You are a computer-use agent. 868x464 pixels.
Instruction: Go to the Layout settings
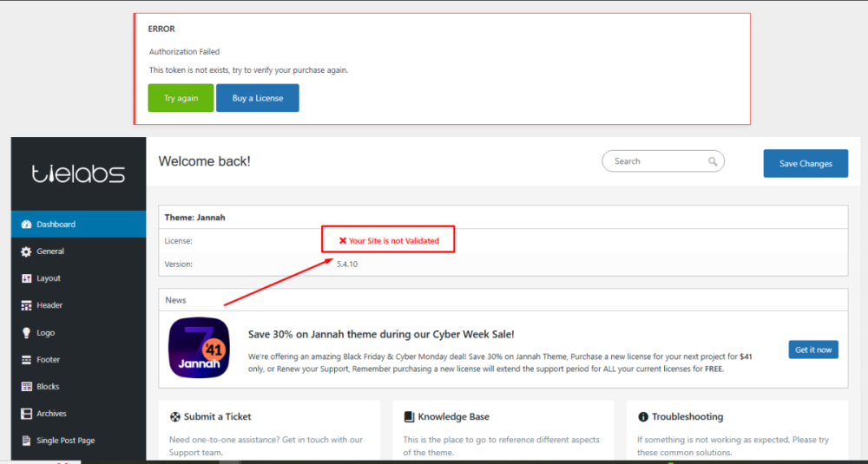click(x=79, y=278)
